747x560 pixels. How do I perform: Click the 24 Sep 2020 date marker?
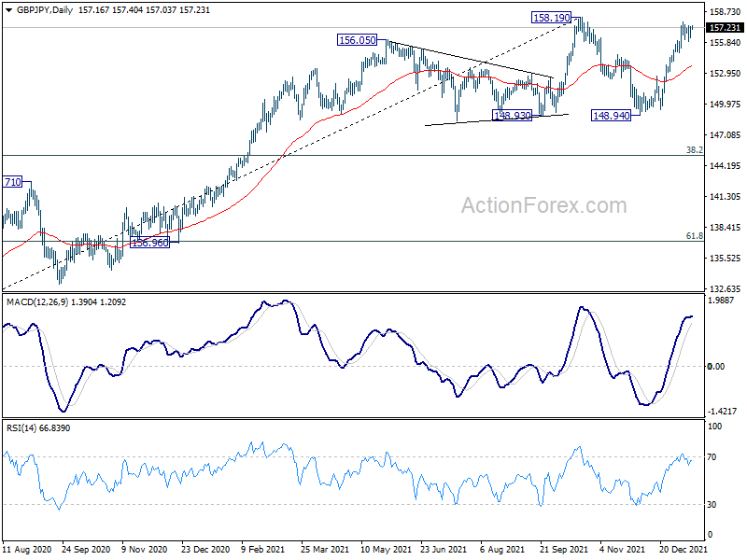[x=86, y=549]
